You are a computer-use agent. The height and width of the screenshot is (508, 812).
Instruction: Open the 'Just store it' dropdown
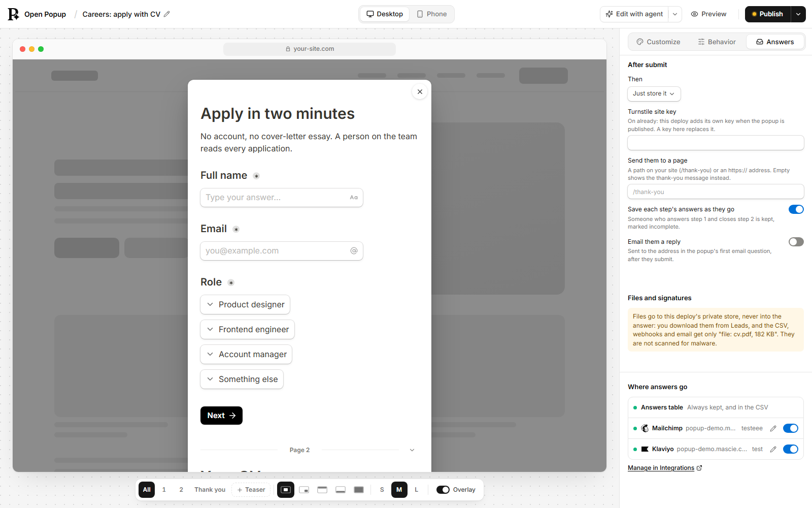click(x=654, y=94)
